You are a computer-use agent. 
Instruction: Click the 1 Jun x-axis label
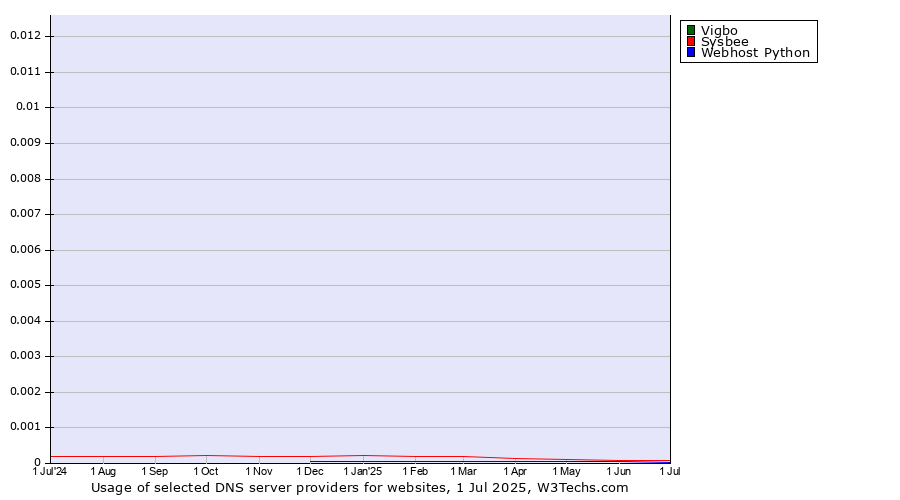[x=619, y=471]
